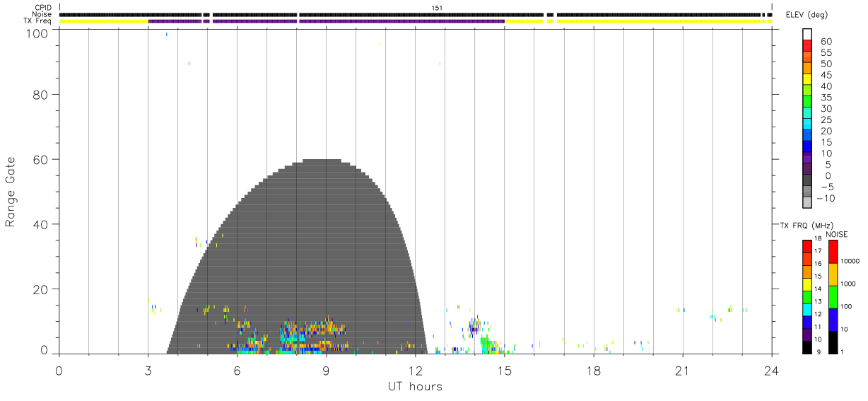Click the noise scale label "10000"

coord(852,261)
